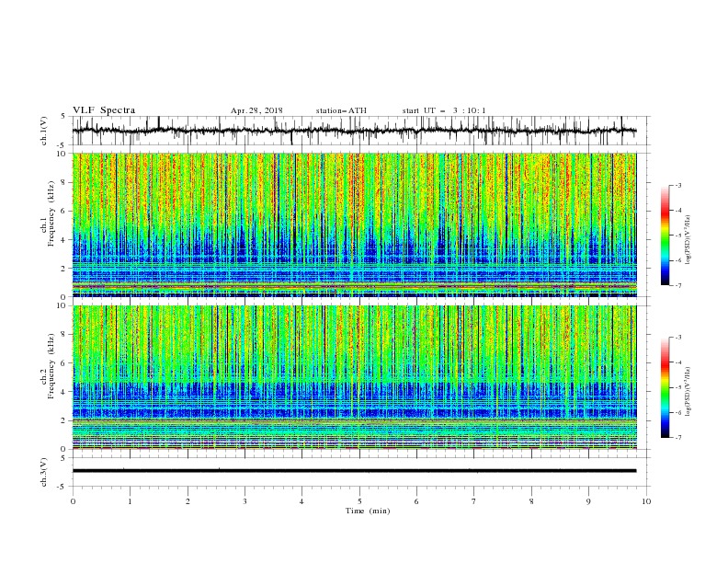Click the date 'Apr. 28, 2018'

pos(256,110)
